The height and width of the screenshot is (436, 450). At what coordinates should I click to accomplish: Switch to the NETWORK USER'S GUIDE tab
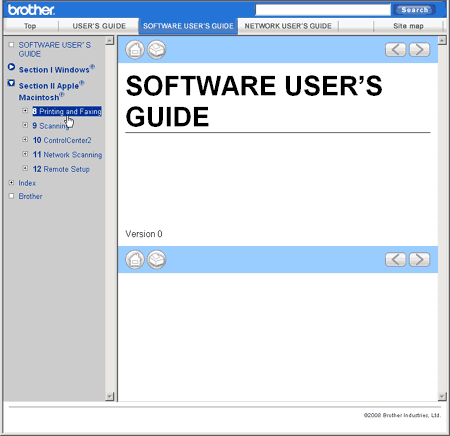click(x=288, y=26)
